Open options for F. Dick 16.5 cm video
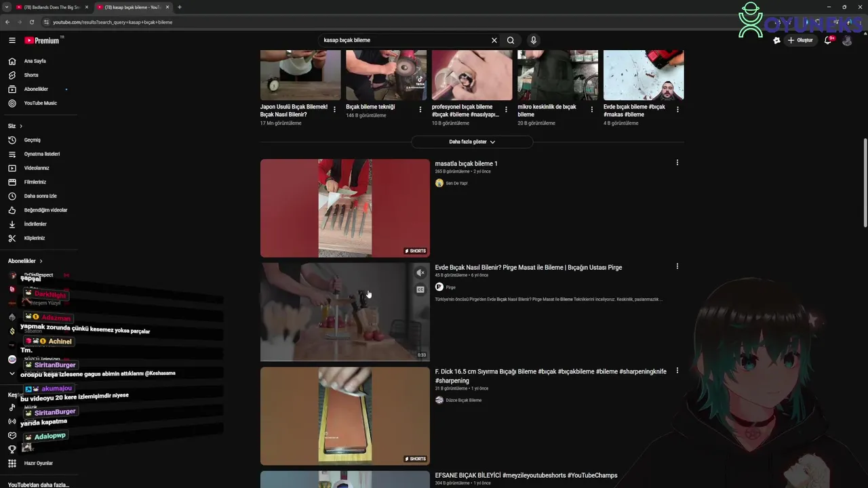Screen dimensions: 868x488 coord(677,371)
